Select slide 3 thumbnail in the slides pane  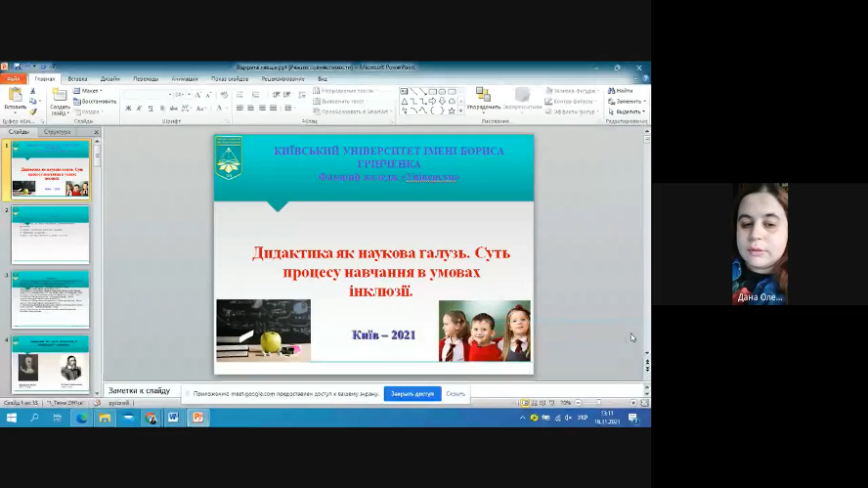pyautogui.click(x=50, y=300)
